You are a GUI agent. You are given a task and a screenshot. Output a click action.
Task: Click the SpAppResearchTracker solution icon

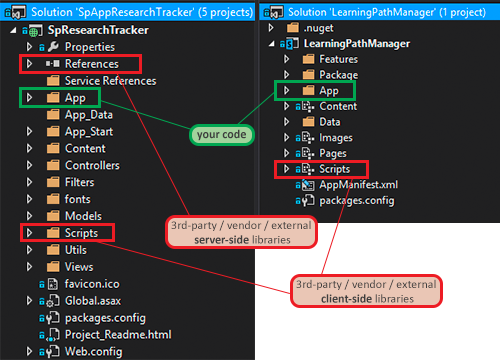[x=19, y=12]
